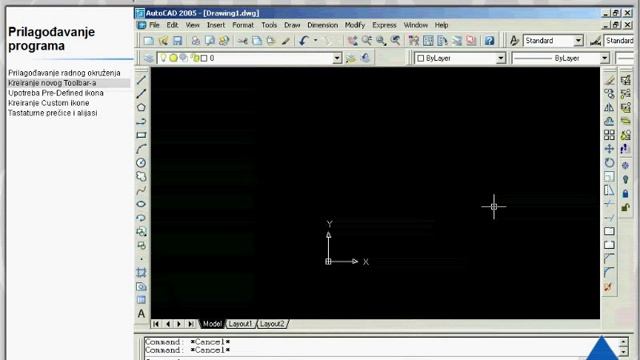Open the File menu
This screenshot has width=640, height=360.
pos(154,25)
